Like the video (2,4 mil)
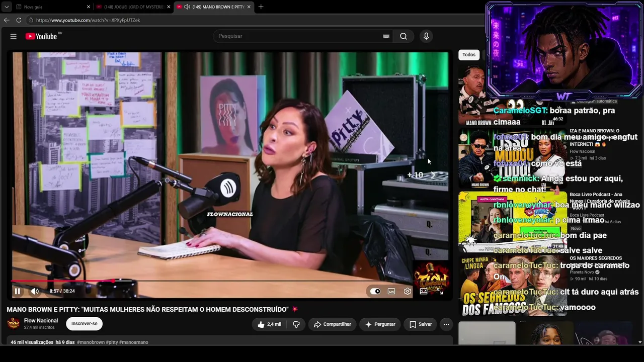Screen dimensions: 644x362 (269, 324)
